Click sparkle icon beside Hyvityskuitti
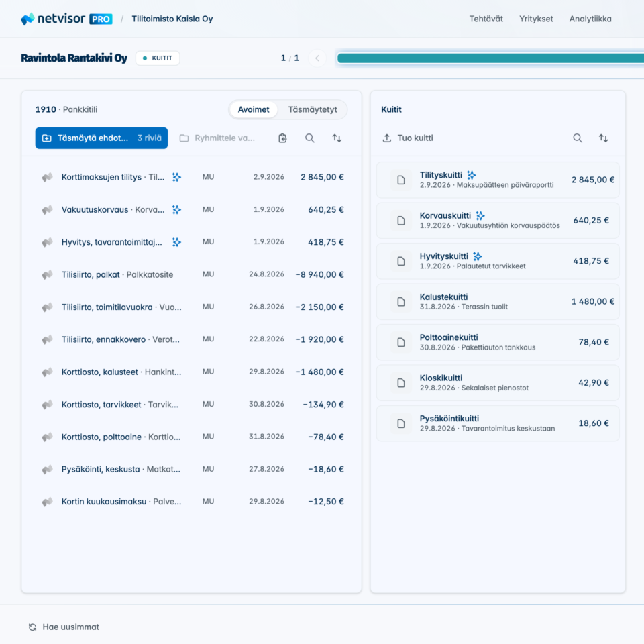Screen dimensions: 644x644 point(477,256)
